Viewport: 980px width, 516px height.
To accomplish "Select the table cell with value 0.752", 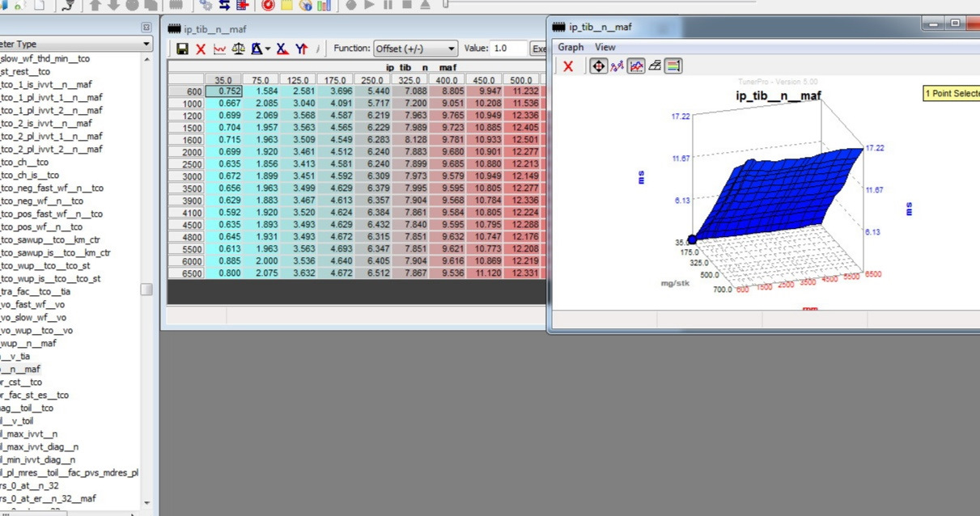I will click(x=223, y=91).
